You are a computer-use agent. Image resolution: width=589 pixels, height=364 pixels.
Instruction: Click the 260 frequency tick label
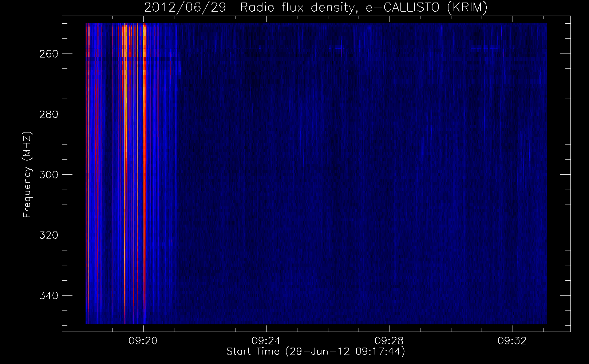[49, 54]
